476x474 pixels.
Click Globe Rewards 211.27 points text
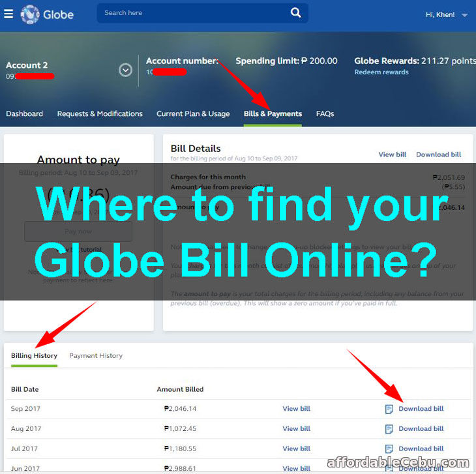pyautogui.click(x=415, y=61)
